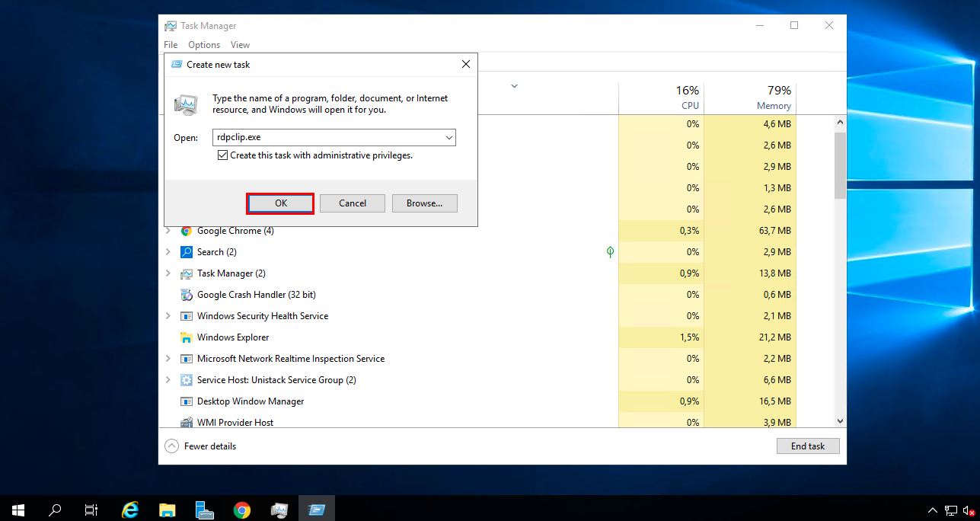Select the Windows Explorer row name

coord(233,337)
